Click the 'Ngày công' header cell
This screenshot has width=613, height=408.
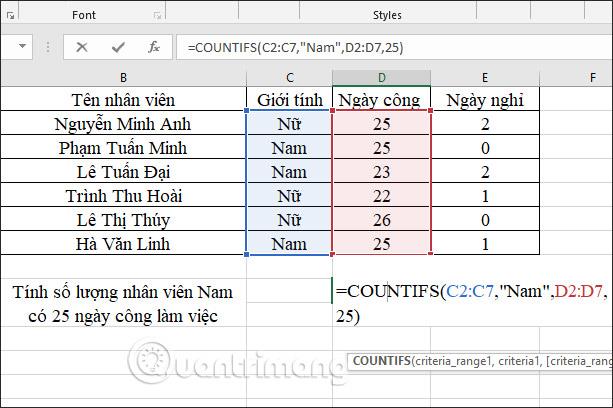(x=382, y=99)
